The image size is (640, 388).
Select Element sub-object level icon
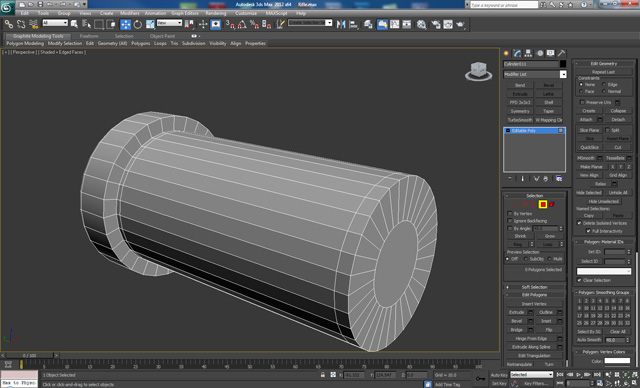pos(552,204)
